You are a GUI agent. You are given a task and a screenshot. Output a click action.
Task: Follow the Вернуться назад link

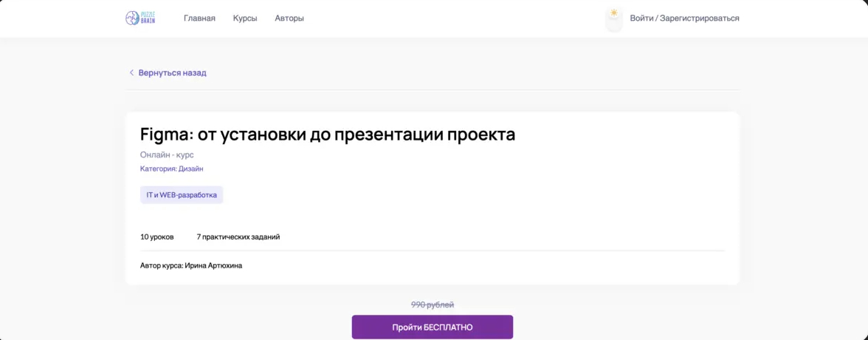pos(172,72)
